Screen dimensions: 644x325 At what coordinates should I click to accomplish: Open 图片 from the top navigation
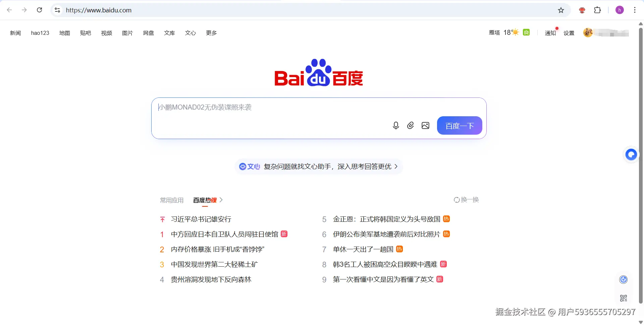(x=127, y=33)
